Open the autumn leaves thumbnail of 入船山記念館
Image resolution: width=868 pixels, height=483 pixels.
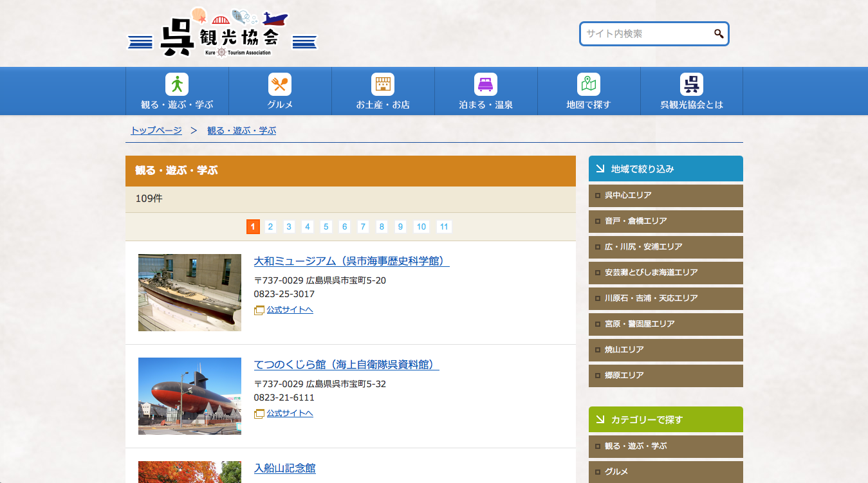[190, 472]
